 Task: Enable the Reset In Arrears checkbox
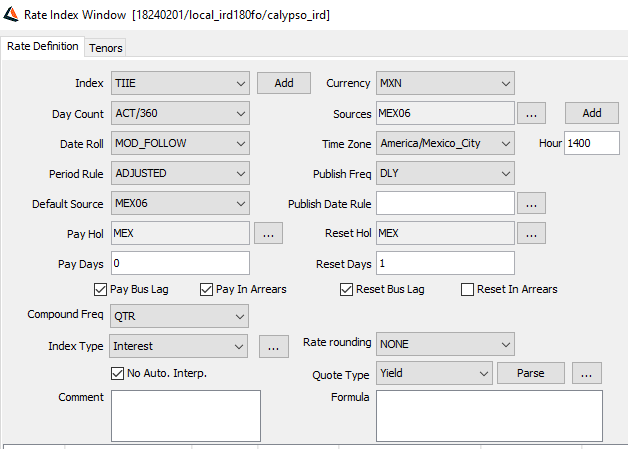tap(467, 289)
